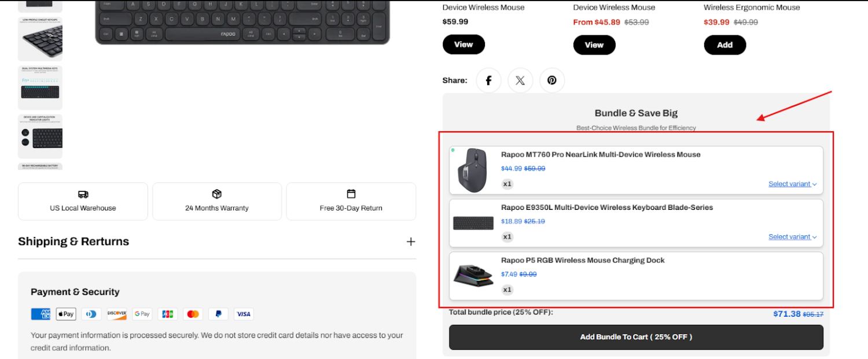Image resolution: width=868 pixels, height=359 pixels.
Task: Click View button under $59.99 mouse
Action: point(464,45)
